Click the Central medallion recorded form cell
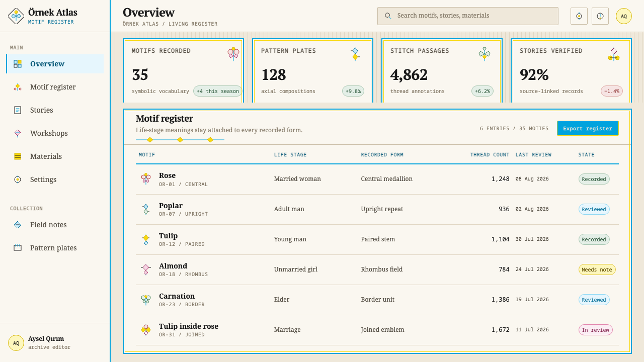 tap(386, 179)
